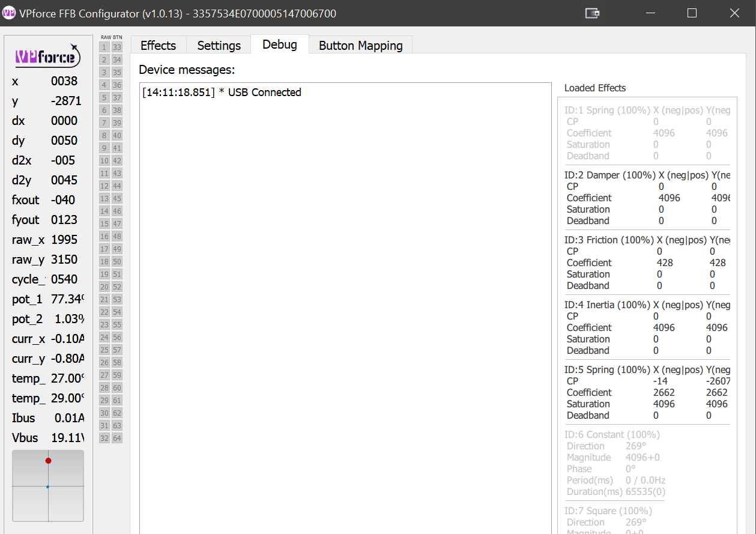Select the ID:2 Damper effect header
Image resolution: width=756 pixels, height=534 pixels.
pyautogui.click(x=647, y=175)
